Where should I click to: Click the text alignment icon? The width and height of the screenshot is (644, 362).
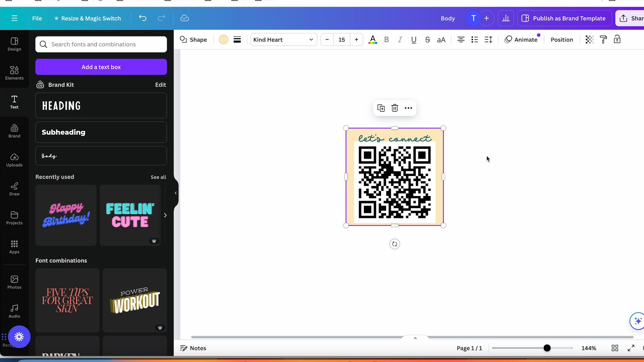(x=461, y=40)
